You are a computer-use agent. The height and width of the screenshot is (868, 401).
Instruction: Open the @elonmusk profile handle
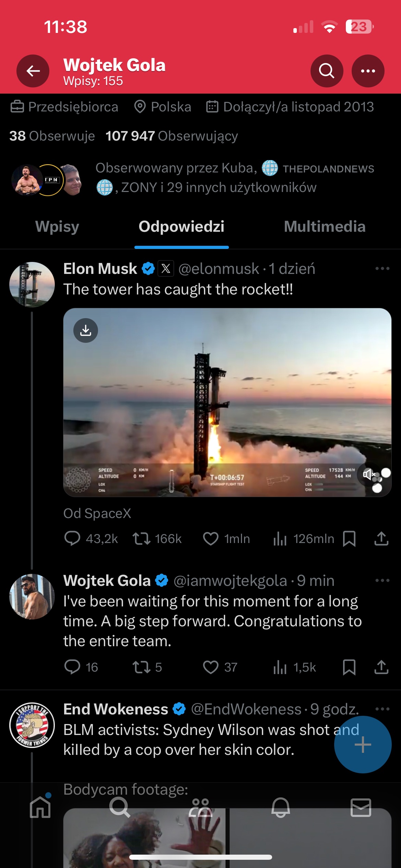219,269
